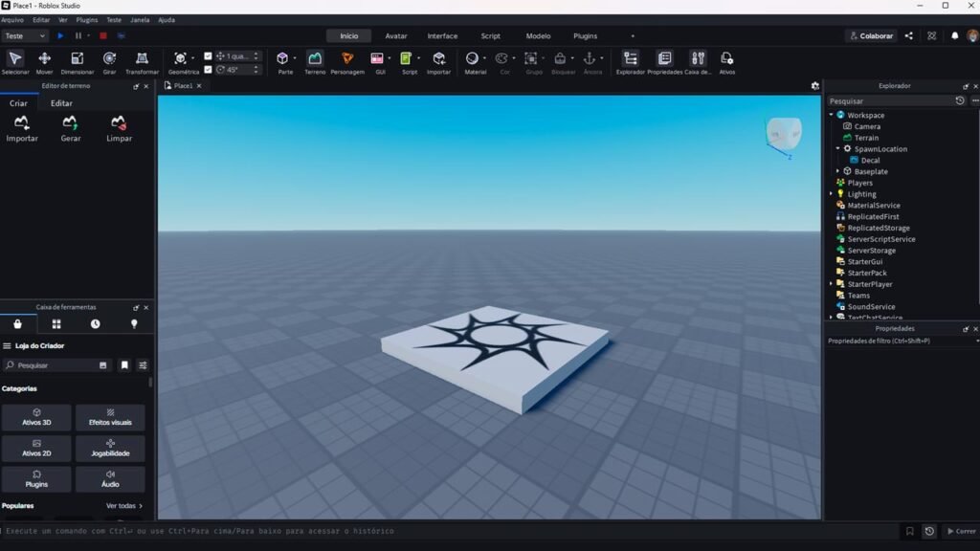The height and width of the screenshot is (551, 980).
Task: Click the Correr run command button
Action: [961, 531]
